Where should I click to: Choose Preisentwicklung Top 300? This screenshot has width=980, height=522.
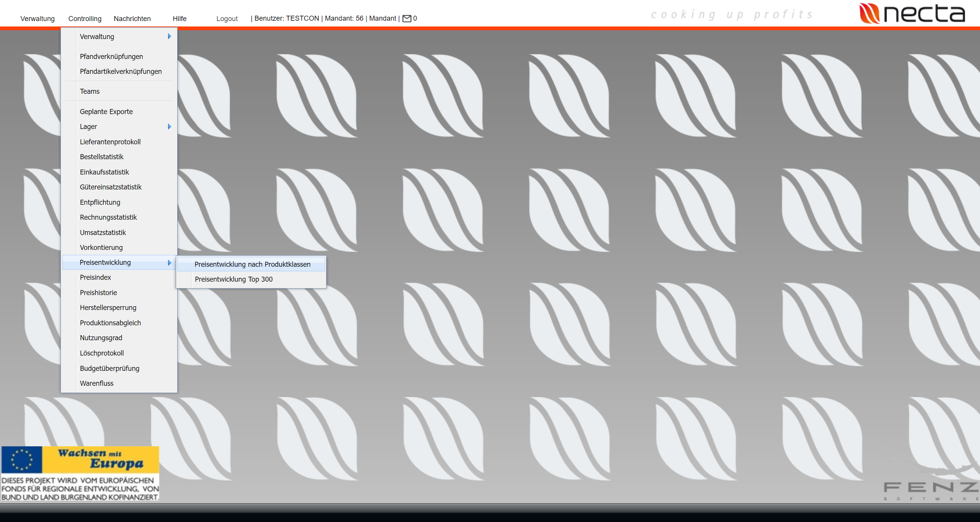(234, 279)
